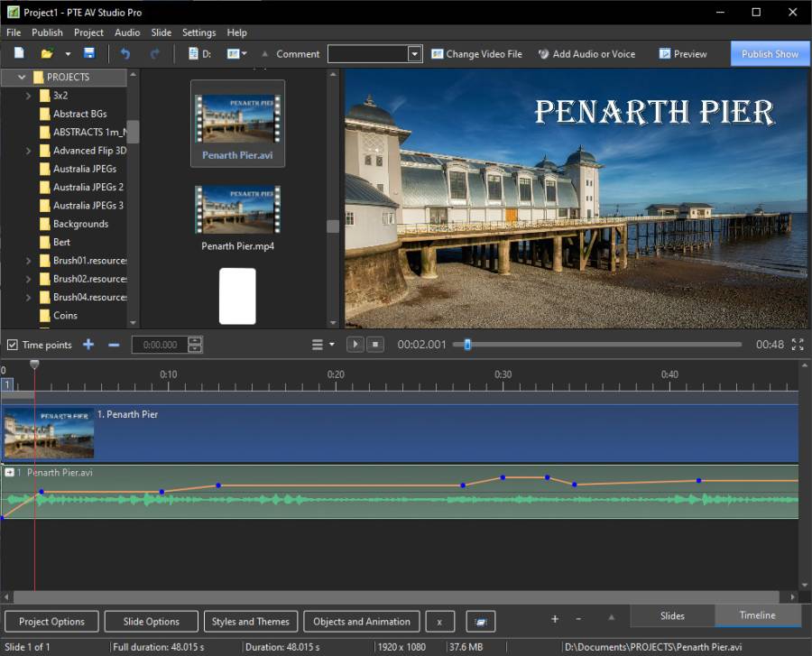
Task: Uncheck the Time points checkbox
Action: point(12,345)
